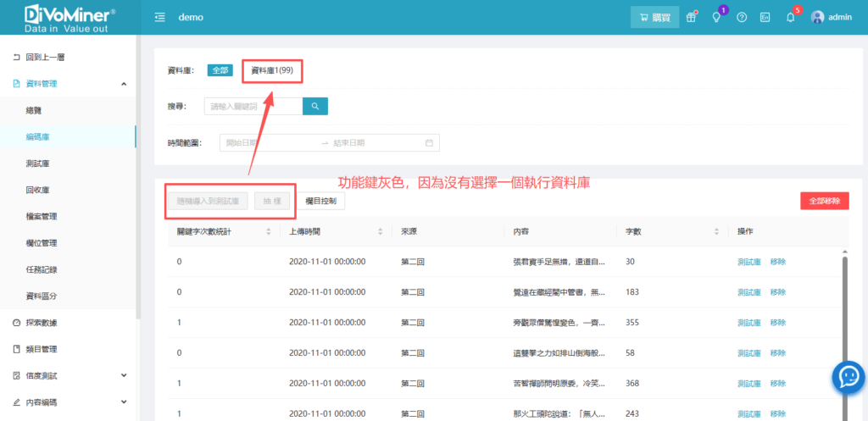Click the red 全部移除 button
Image resolution: width=868 pixels, height=421 pixels.
point(824,202)
